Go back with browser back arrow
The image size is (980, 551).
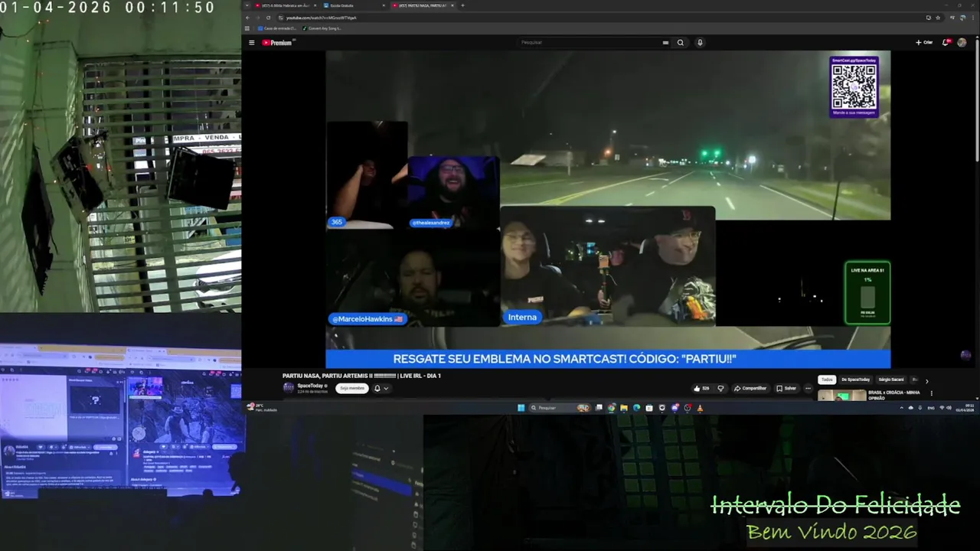pyautogui.click(x=248, y=18)
